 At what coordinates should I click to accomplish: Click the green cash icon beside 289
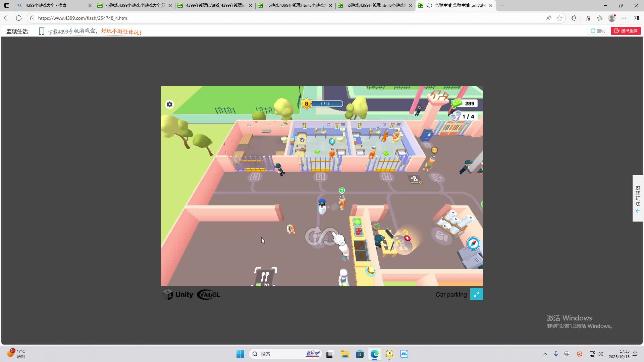click(x=457, y=103)
